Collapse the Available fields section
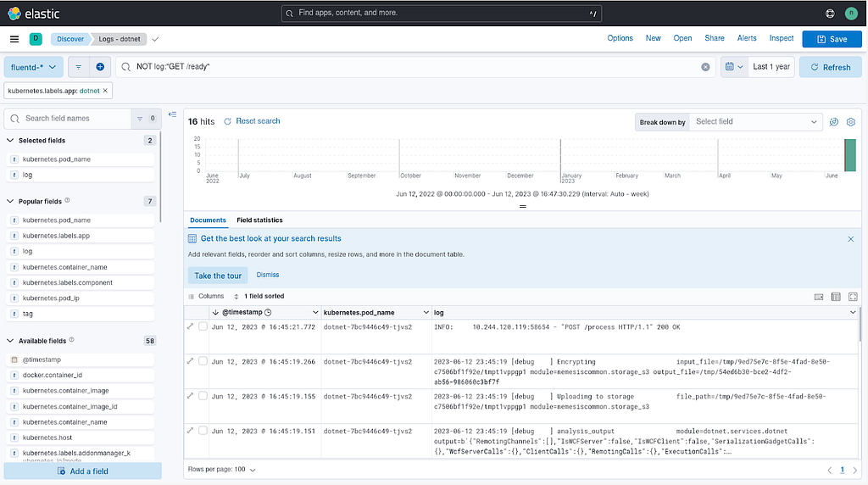This screenshot has height=485, width=868. tap(10, 341)
